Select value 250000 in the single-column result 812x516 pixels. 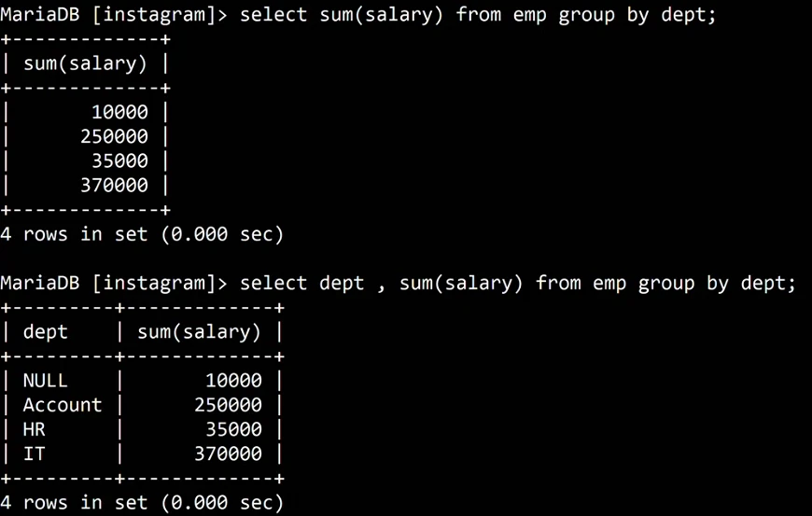point(114,136)
